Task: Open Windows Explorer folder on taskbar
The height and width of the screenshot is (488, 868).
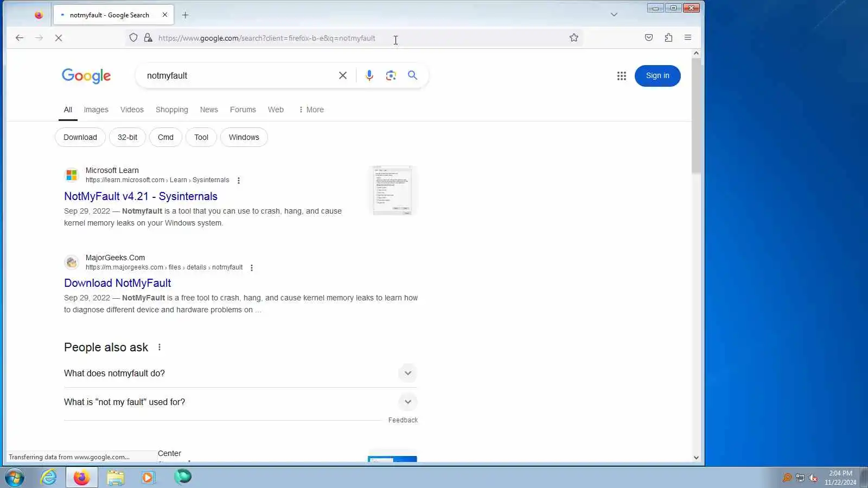Action: (x=115, y=478)
